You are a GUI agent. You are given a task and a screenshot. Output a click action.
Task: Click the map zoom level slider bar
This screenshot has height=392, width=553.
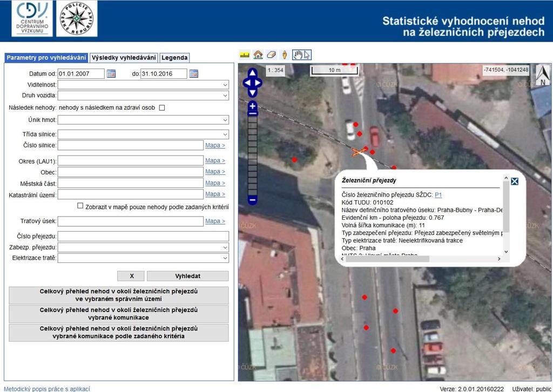[253, 155]
